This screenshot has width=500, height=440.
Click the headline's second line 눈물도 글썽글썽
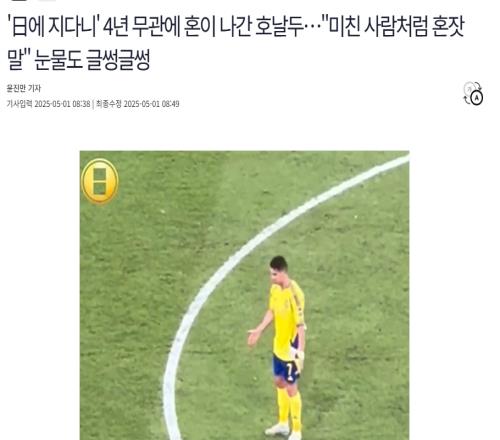point(79,60)
